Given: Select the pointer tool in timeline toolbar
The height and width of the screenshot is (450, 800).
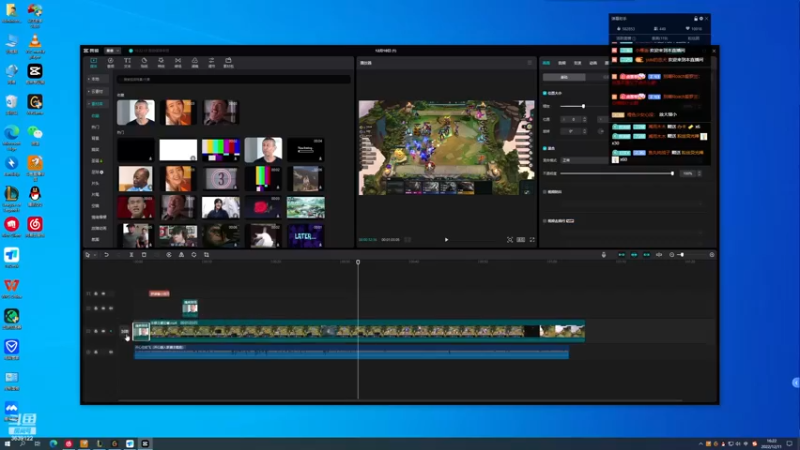Looking at the screenshot, I should 88,255.
